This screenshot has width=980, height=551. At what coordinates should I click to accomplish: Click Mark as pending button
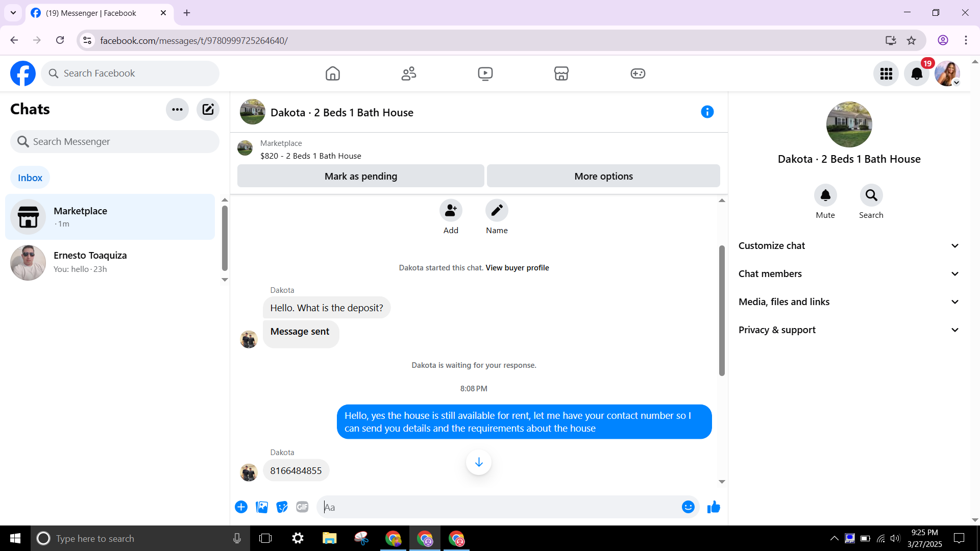click(360, 176)
